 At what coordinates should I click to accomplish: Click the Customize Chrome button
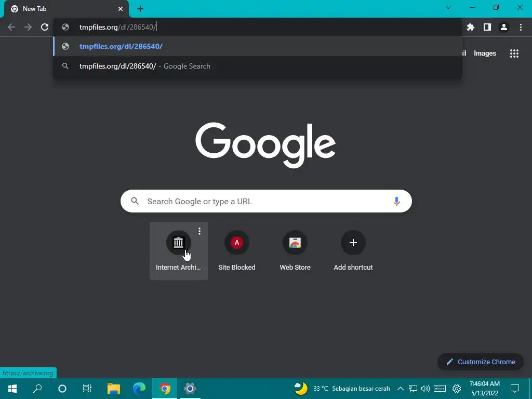point(481,362)
